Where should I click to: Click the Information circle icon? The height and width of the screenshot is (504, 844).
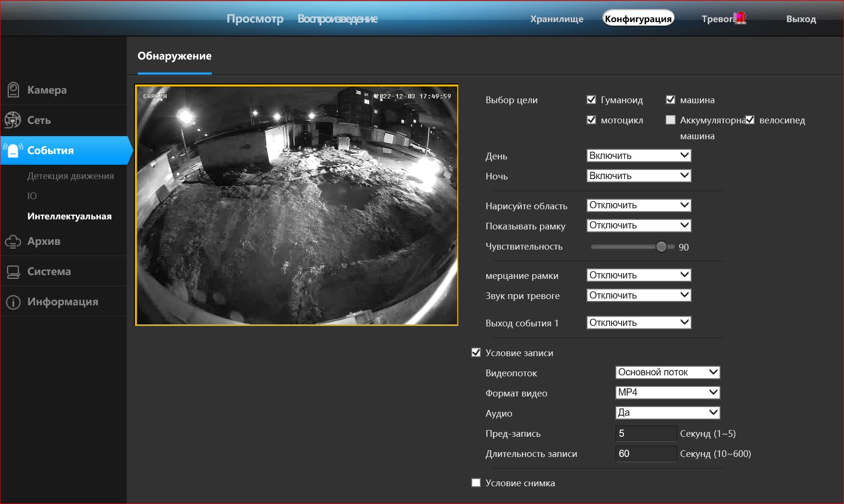pyautogui.click(x=13, y=302)
